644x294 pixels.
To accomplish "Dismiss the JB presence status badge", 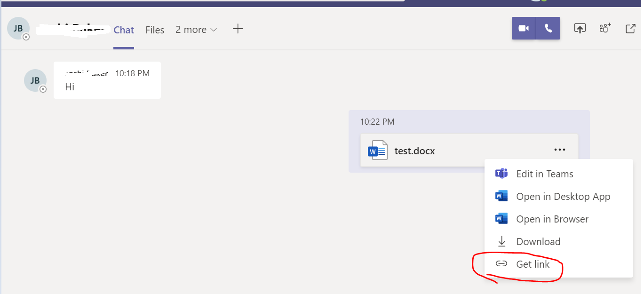I will (x=26, y=36).
